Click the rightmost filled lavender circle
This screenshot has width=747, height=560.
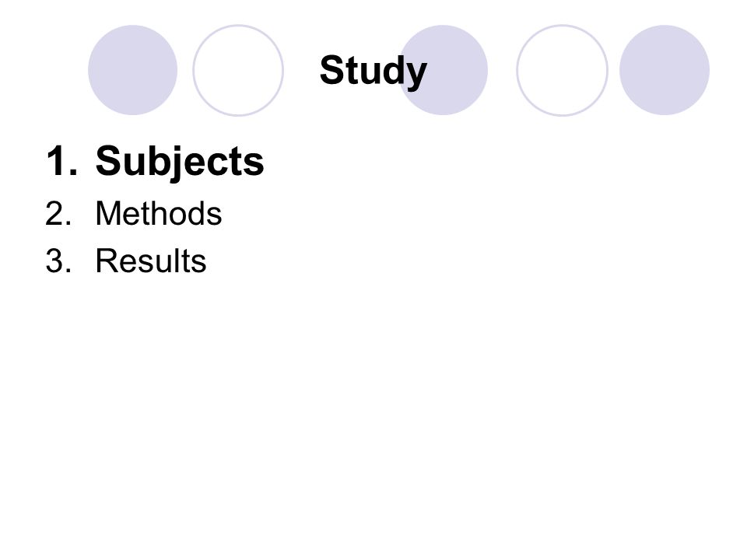(x=665, y=70)
